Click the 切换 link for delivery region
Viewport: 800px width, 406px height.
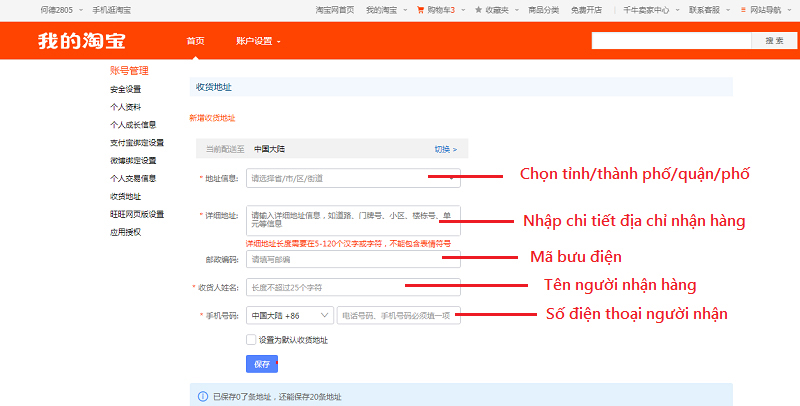coord(445,149)
